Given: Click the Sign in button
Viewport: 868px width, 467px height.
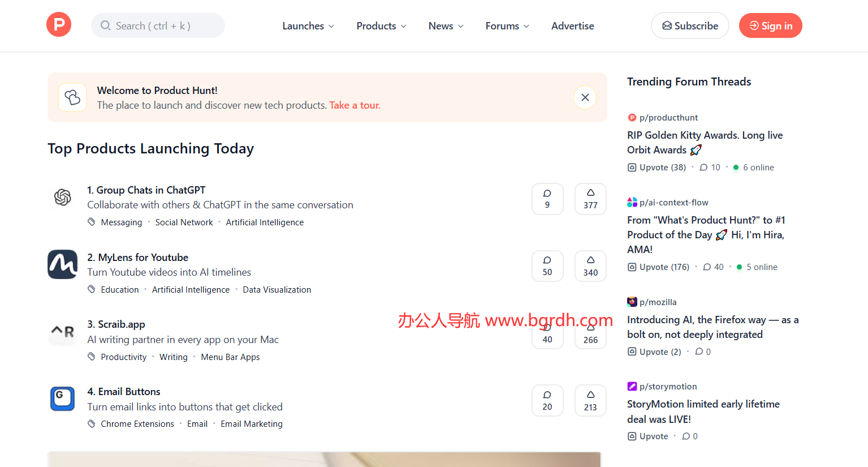Looking at the screenshot, I should point(770,25).
